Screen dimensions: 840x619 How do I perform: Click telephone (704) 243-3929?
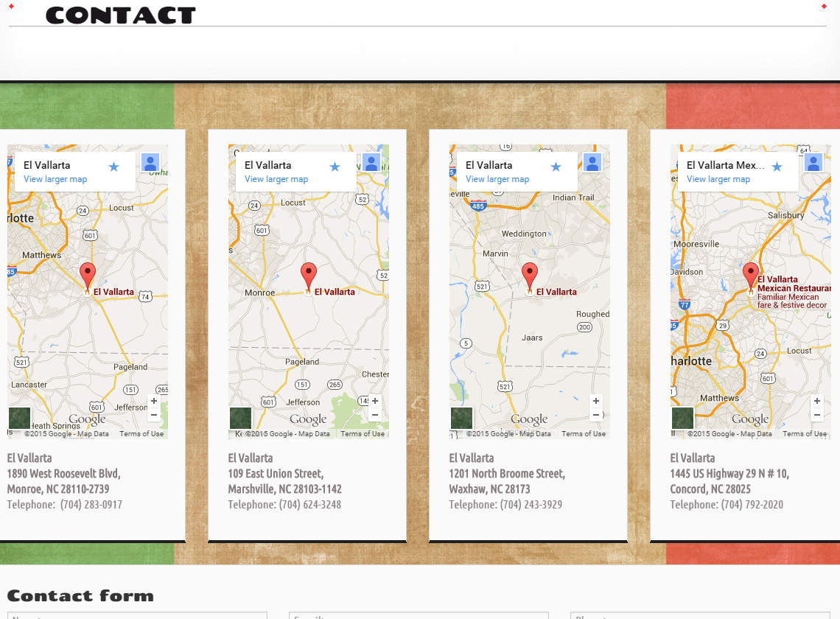pos(531,505)
